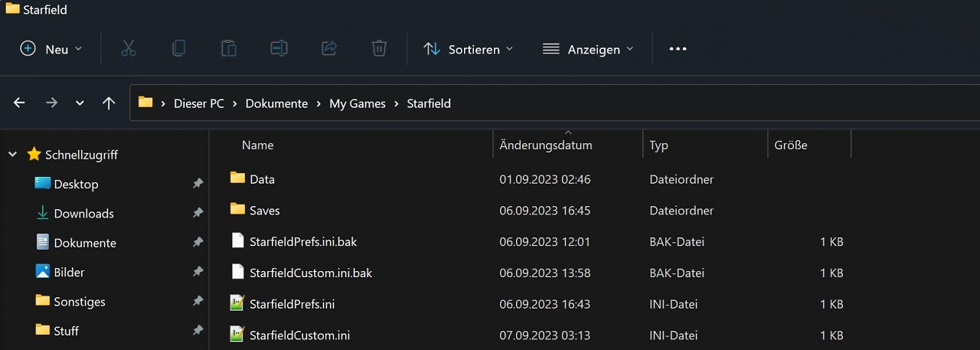Open the Neu dropdown menu
980x350 pixels.
pos(51,49)
